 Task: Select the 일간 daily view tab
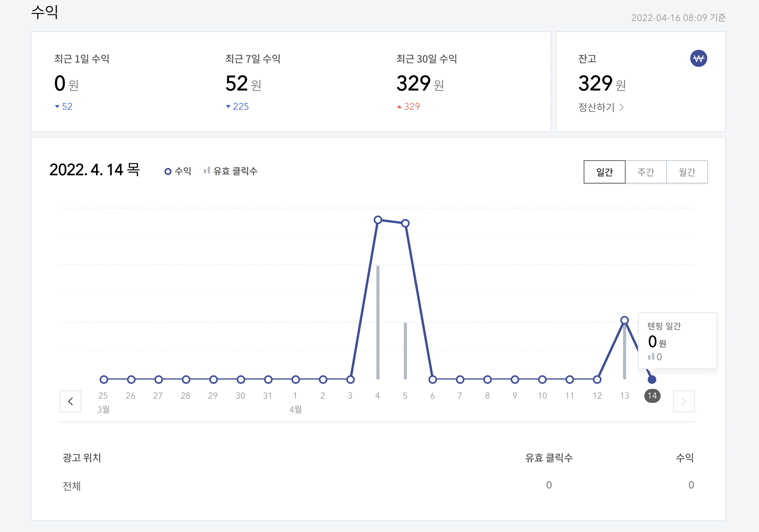coord(604,172)
